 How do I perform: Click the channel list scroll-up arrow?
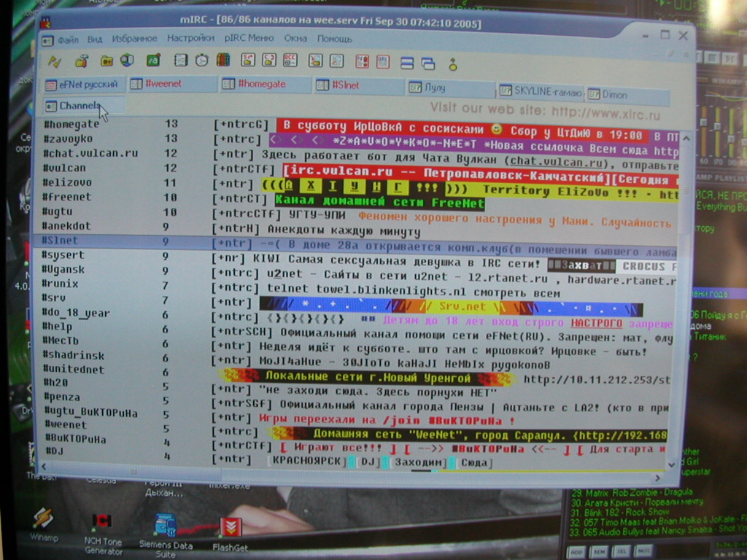tap(686, 138)
